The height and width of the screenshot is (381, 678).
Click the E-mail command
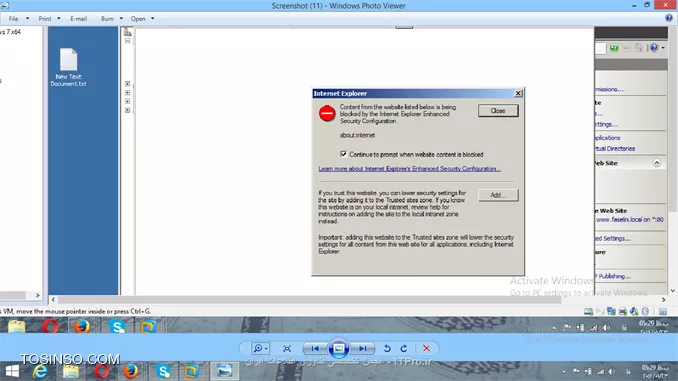(78, 19)
